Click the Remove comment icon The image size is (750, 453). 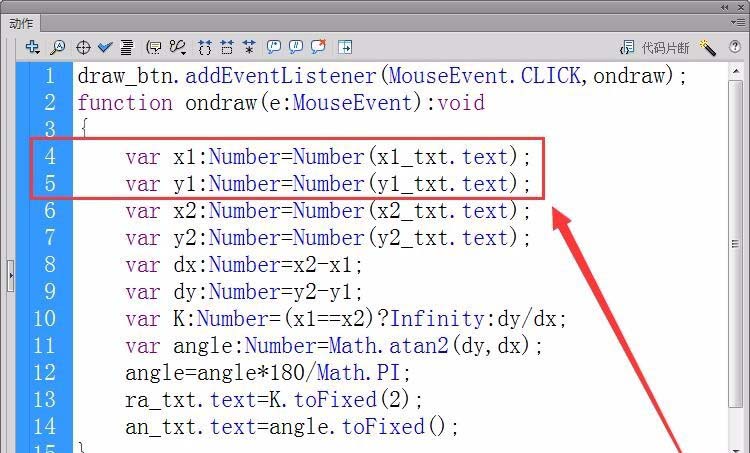318,46
